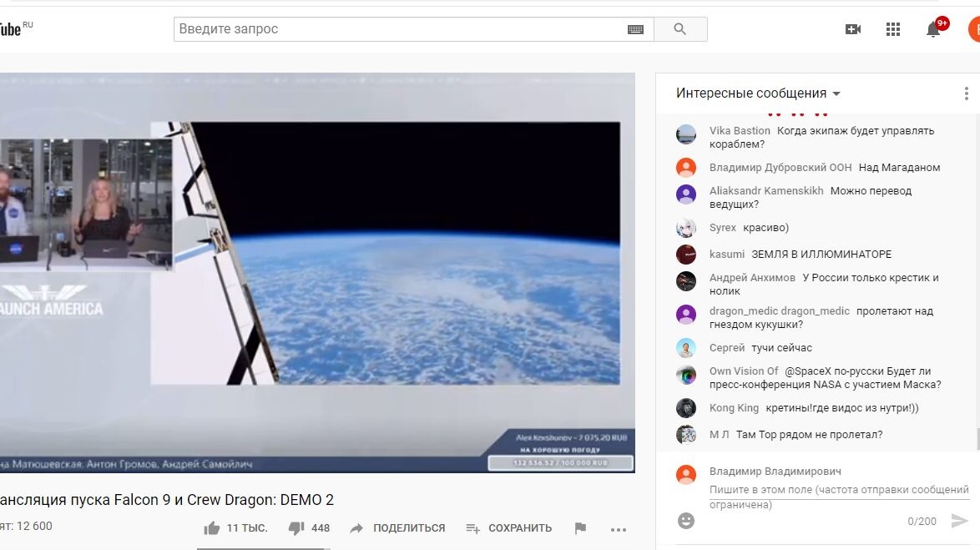Click the video player area
Viewport: 980px width, 550px height.
(317, 273)
